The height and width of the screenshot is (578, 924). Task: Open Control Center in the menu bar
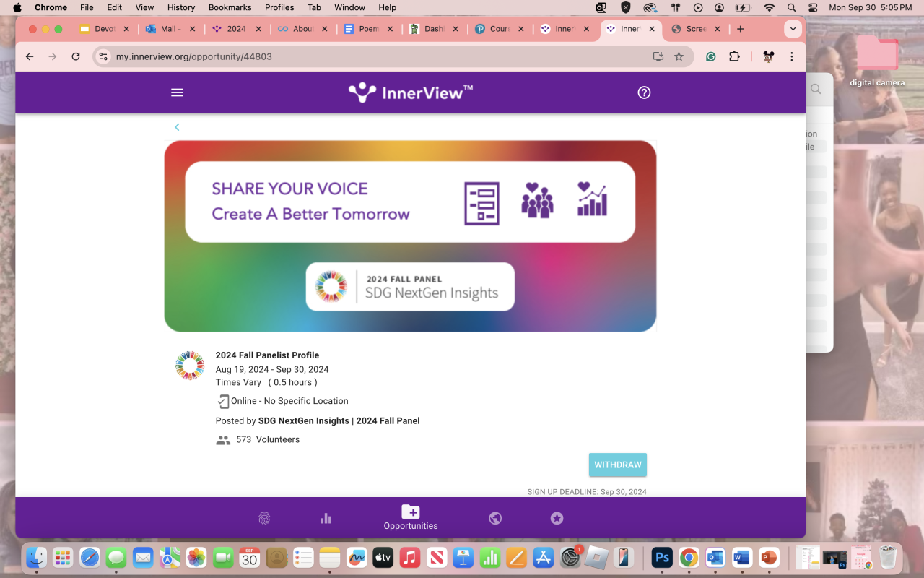[814, 7]
